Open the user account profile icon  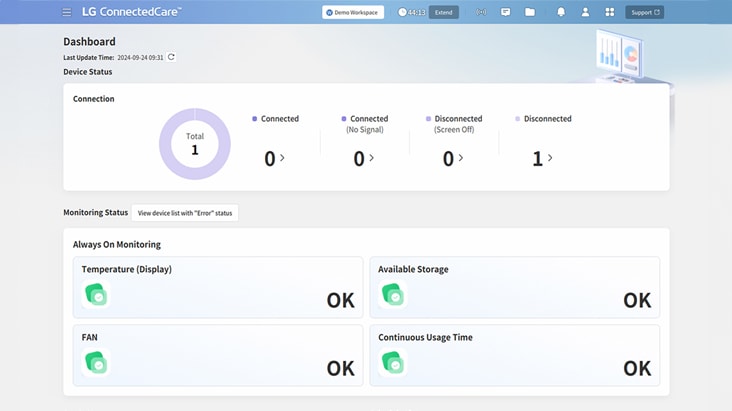(x=586, y=12)
